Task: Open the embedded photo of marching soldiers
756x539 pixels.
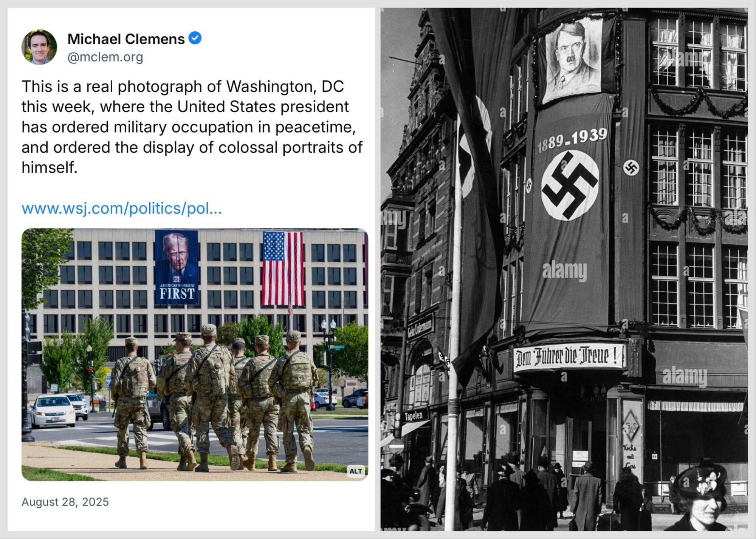Action: point(195,354)
